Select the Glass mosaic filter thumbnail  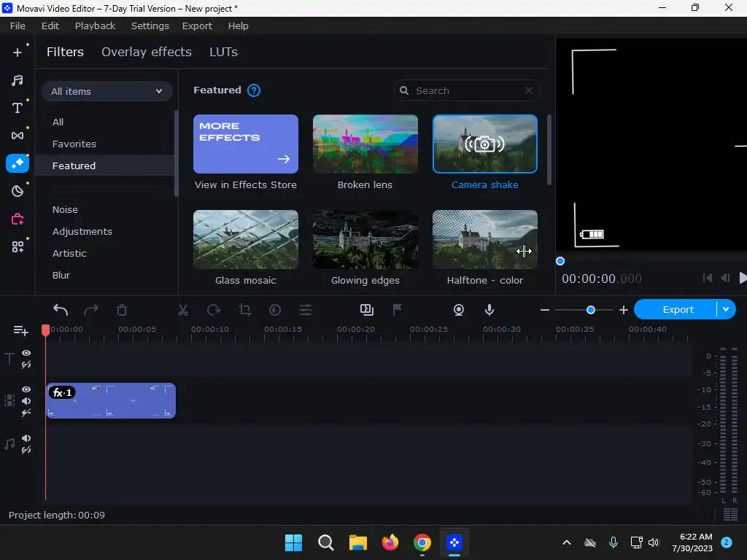tap(246, 239)
